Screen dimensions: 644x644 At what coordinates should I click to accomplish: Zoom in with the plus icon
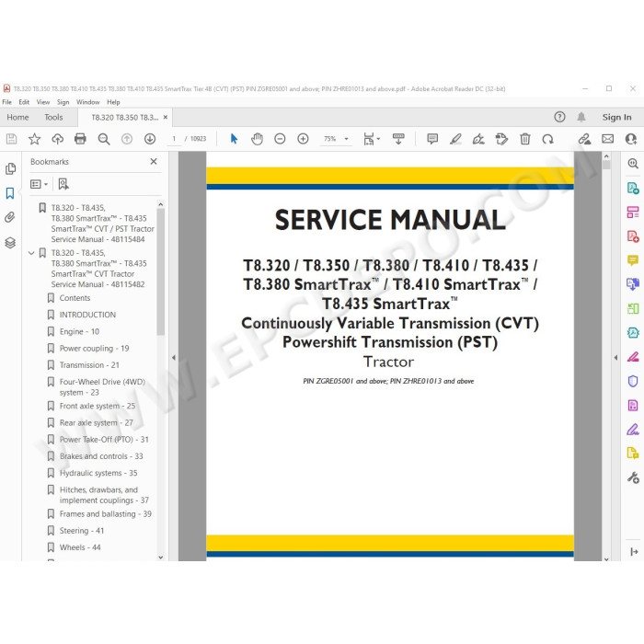pos(303,139)
